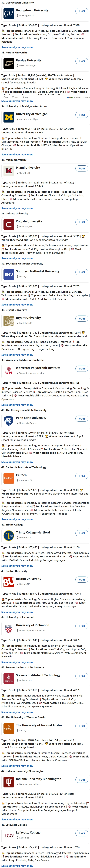Click the Purdue University P logo
90x868 pixels.
point(9,63)
